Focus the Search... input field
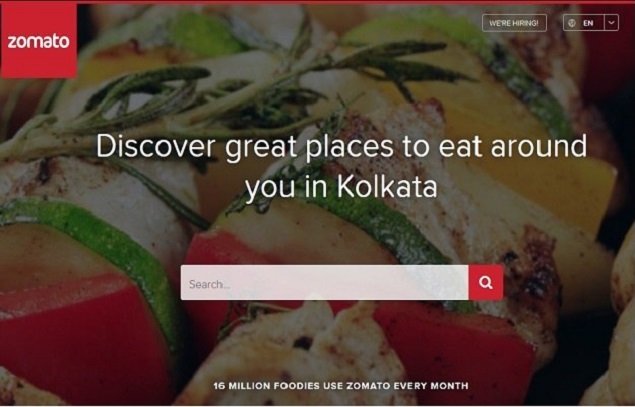This screenshot has width=635, height=407. [324, 283]
